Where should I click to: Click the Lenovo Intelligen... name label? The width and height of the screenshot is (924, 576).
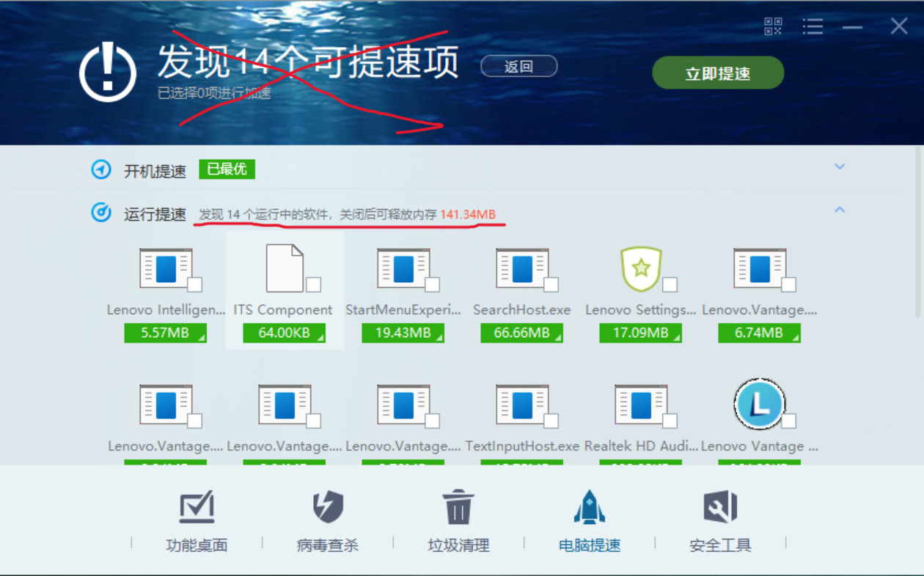[166, 310]
